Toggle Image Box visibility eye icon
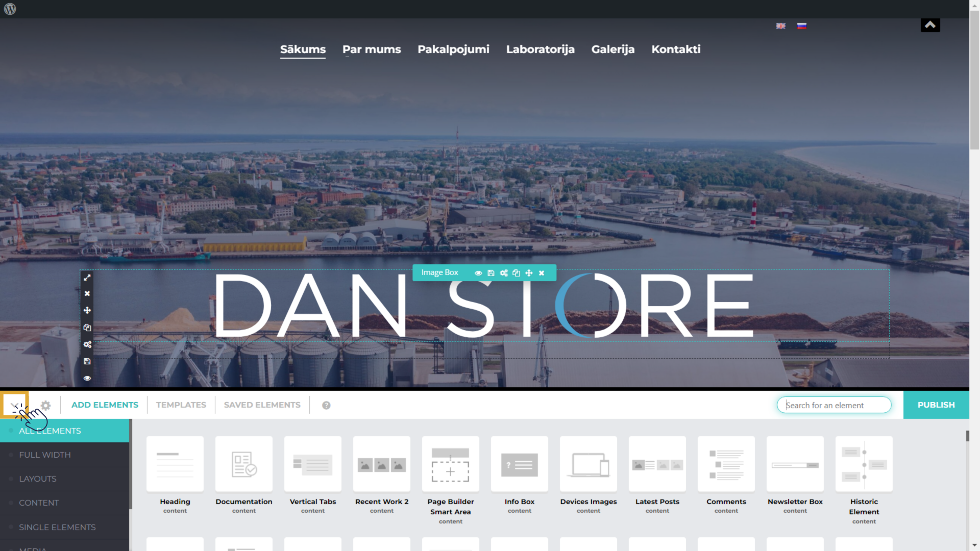 (x=478, y=273)
